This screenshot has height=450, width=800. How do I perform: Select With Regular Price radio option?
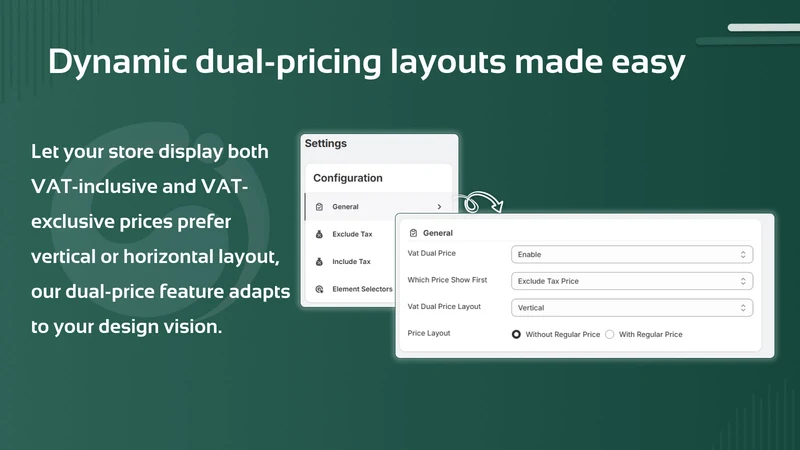point(610,334)
